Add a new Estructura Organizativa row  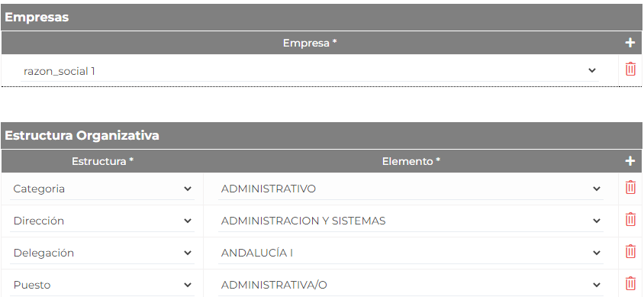tap(630, 161)
